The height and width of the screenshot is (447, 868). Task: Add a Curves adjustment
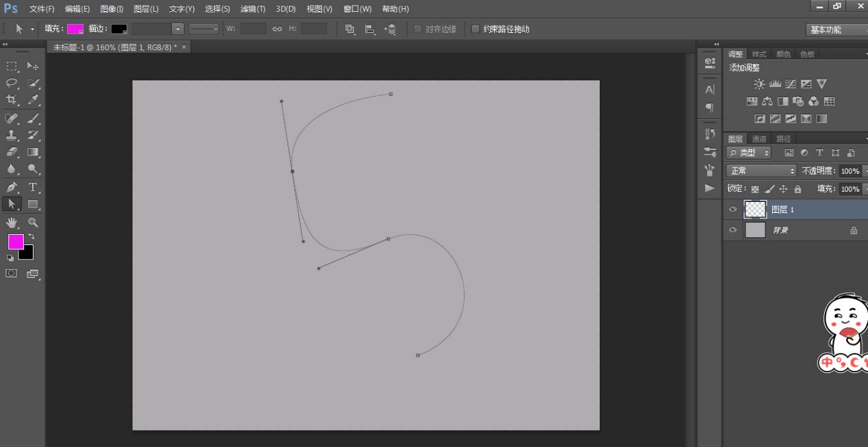click(791, 84)
